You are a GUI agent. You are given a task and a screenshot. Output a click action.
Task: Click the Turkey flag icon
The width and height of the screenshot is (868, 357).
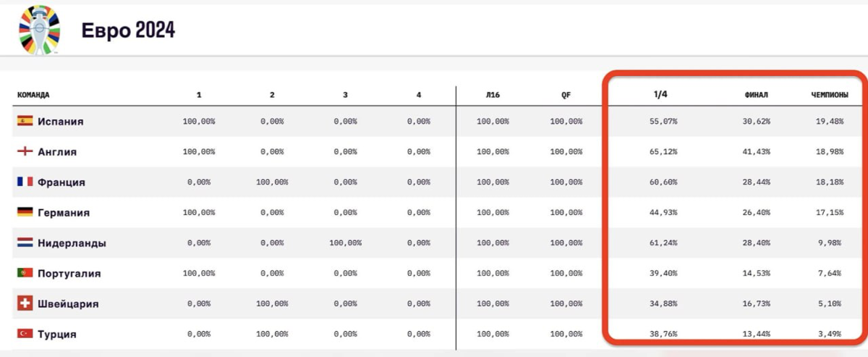pyautogui.click(x=25, y=335)
